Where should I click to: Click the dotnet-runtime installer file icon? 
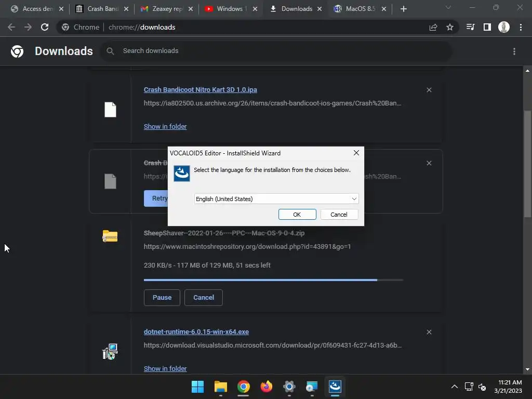[110, 352]
